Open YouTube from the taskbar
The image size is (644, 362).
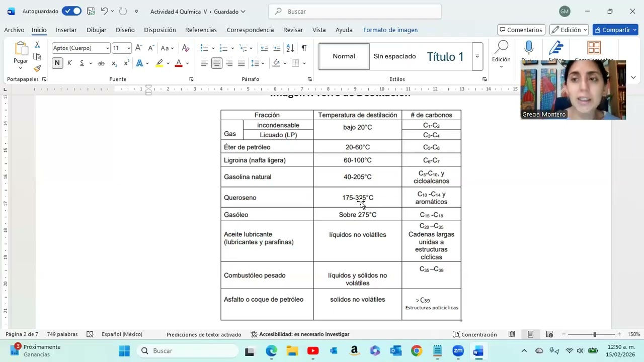(x=313, y=351)
